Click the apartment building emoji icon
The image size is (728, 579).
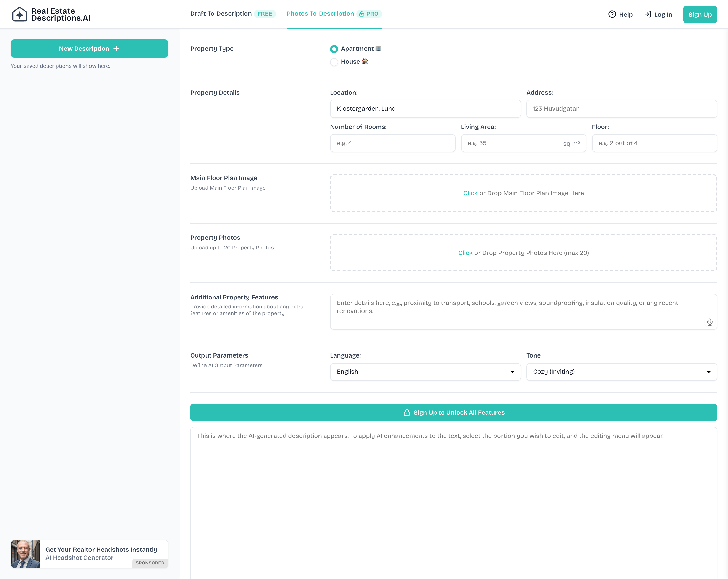(x=378, y=49)
